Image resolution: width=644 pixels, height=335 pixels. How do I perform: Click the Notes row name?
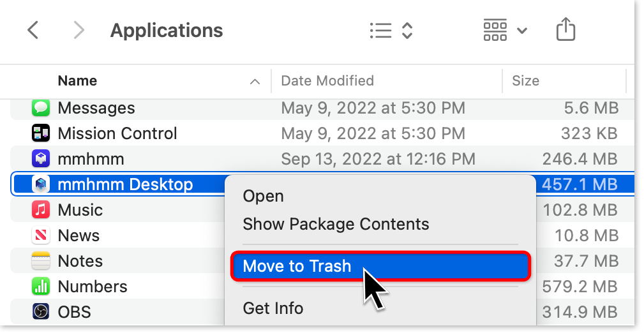pyautogui.click(x=80, y=261)
